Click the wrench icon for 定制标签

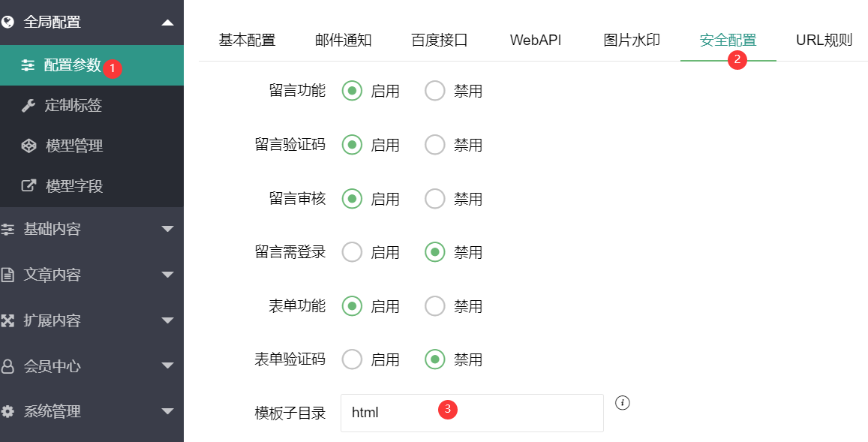(29, 105)
